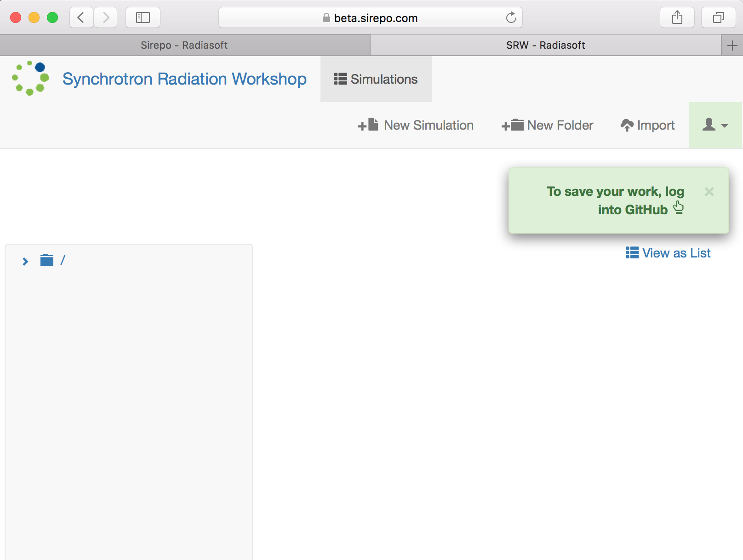Click the Sirepo logo
The height and width of the screenshot is (560, 743).
[x=30, y=79]
